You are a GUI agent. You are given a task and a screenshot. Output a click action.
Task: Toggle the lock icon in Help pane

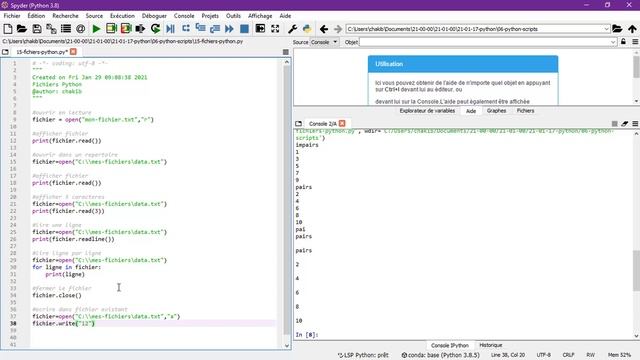click(x=623, y=42)
